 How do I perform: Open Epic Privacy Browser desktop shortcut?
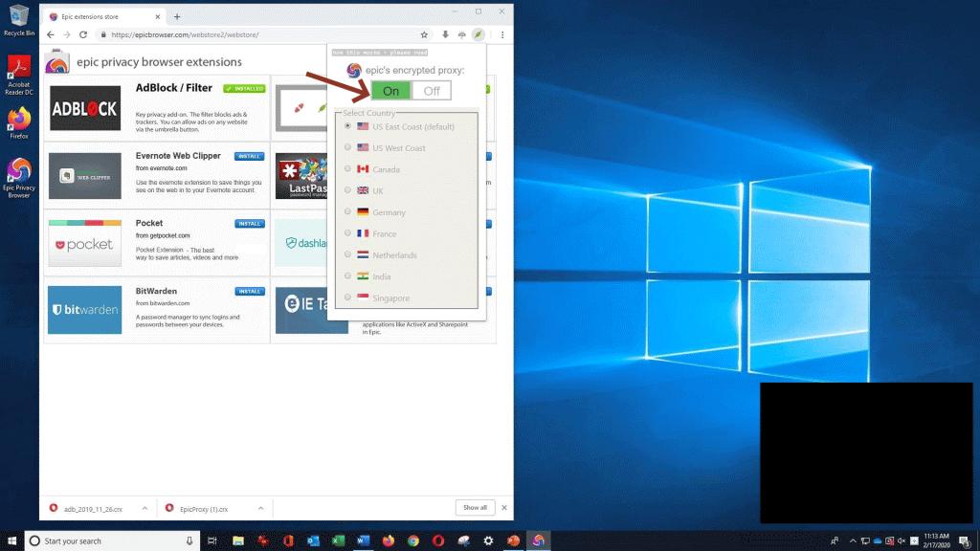(x=19, y=178)
